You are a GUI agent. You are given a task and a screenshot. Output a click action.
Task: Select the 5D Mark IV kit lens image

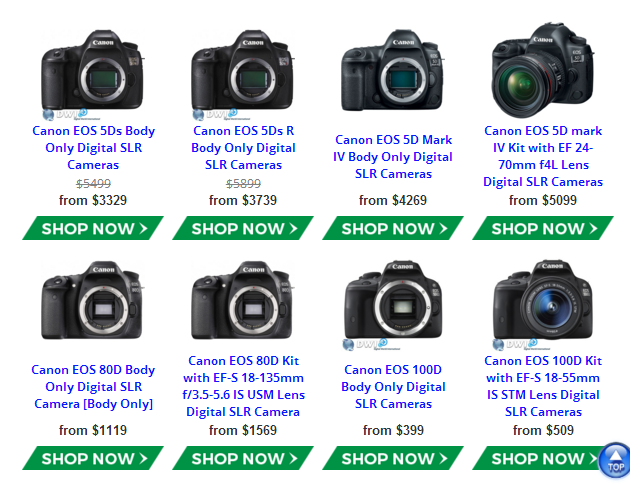point(543,70)
